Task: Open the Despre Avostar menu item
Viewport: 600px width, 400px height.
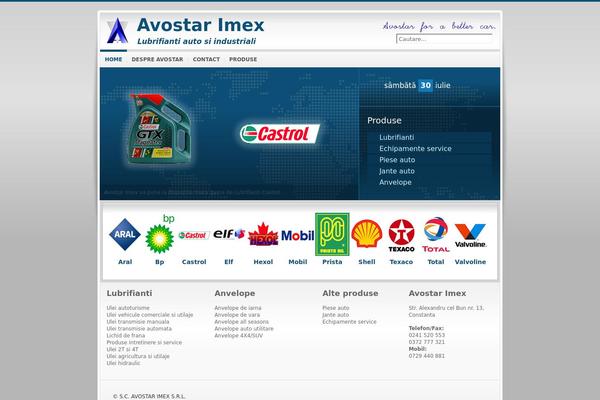Action: coord(157,59)
